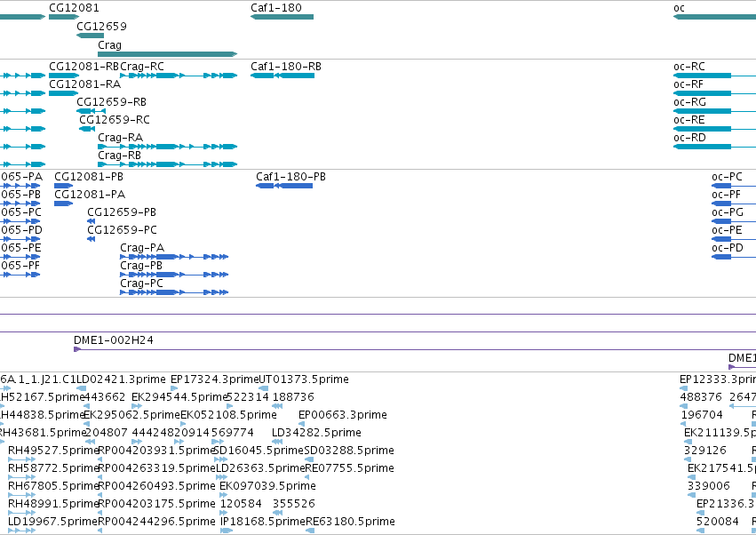
Task: Open the Crag-RB transcript label
Action: pos(120,156)
